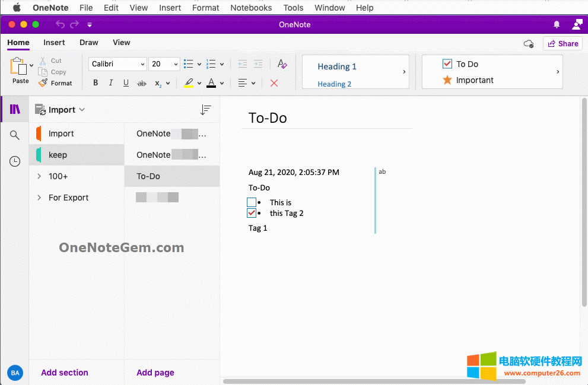The width and height of the screenshot is (588, 385).
Task: Check the empty box beside 'This is'
Action: pyautogui.click(x=252, y=202)
